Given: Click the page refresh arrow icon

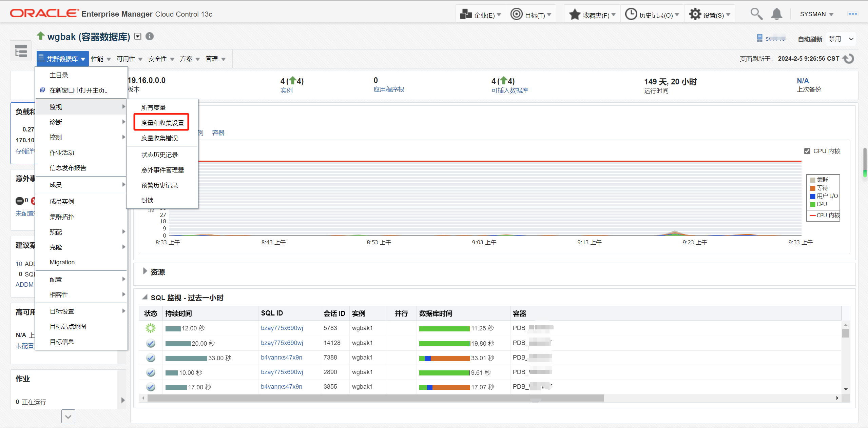Looking at the screenshot, I should click(849, 59).
